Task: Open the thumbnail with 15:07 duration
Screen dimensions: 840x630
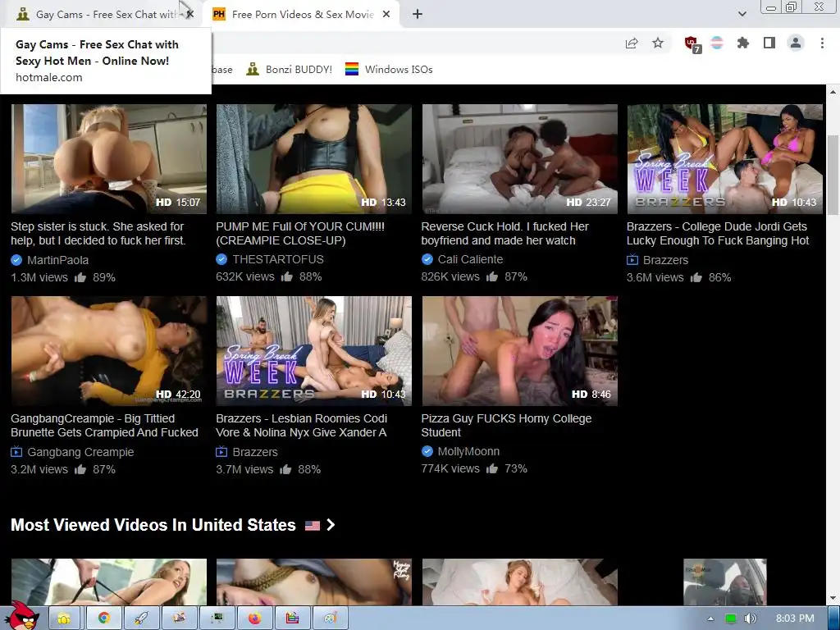Action: [x=109, y=159]
